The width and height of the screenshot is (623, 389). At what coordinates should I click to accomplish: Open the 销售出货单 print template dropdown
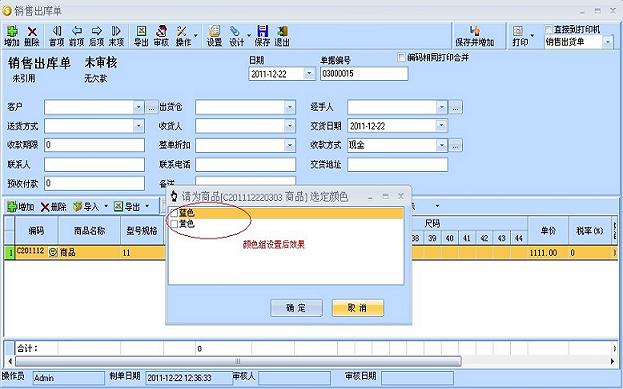(608, 42)
